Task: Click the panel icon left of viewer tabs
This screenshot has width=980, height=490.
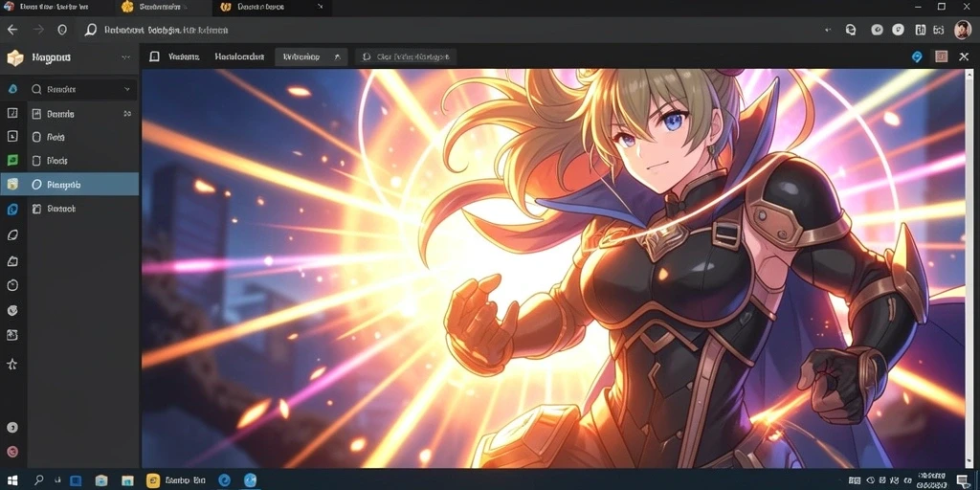Action: point(154,56)
